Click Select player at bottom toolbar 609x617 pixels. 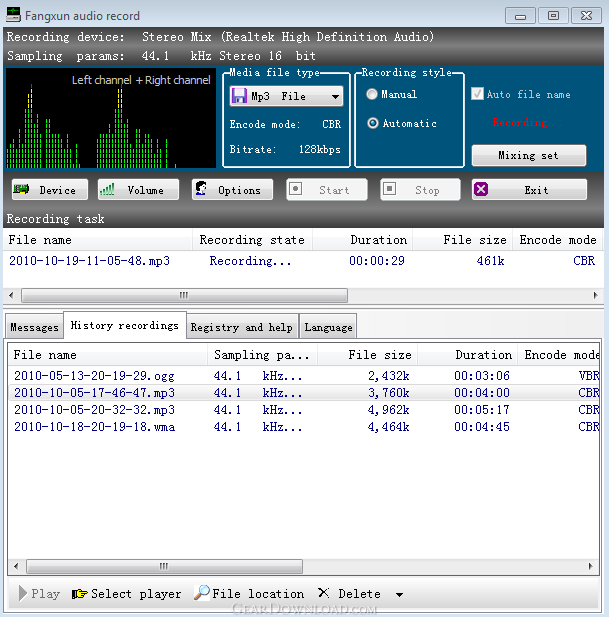[x=126, y=594]
